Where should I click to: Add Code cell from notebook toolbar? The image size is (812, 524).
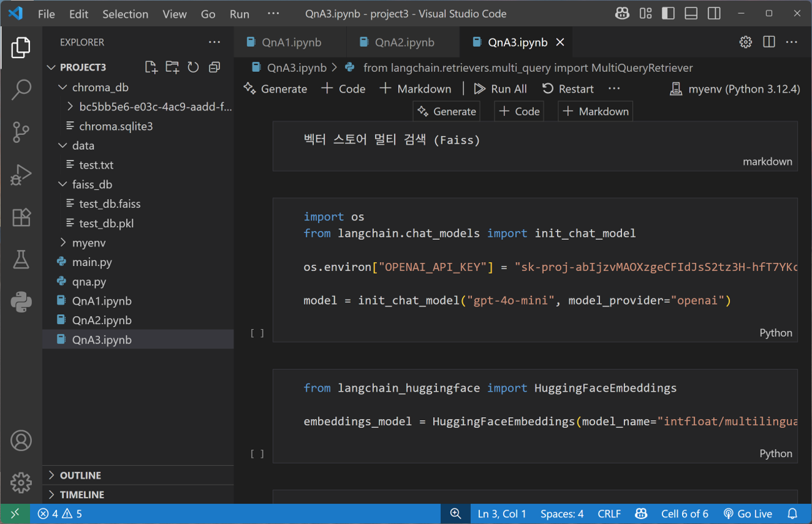point(343,89)
